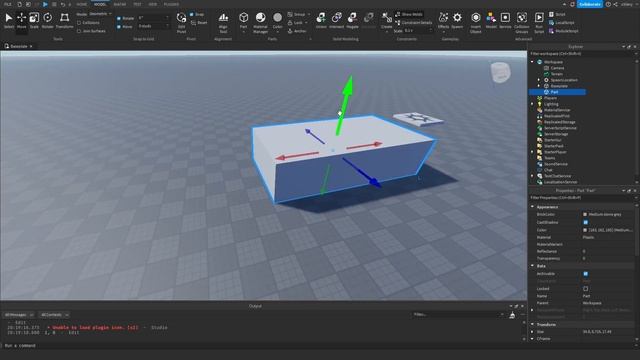Image resolution: width=640 pixels, height=360 pixels.
Task: Open the Group dropdown
Action: 298,14
